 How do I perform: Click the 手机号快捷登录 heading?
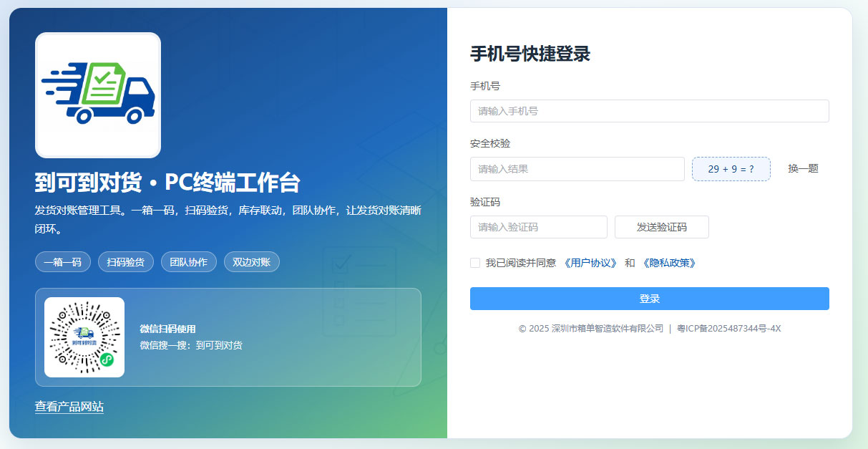coord(530,54)
